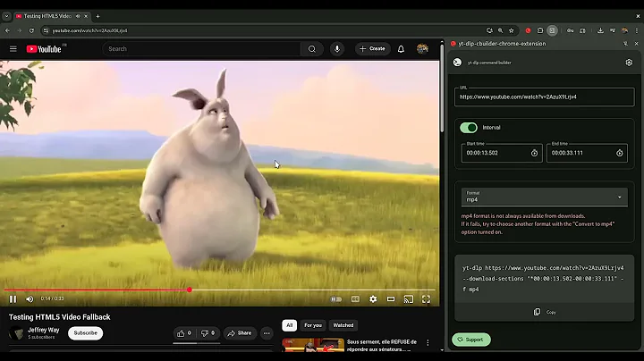644x361 pixels.
Task: Click the Create button
Action: [x=372, y=49]
